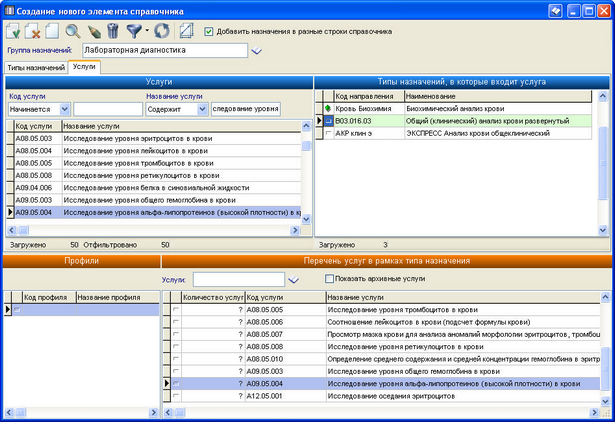Click the Название услуги filter text field
The height and width of the screenshot is (422, 615).
tap(246, 109)
